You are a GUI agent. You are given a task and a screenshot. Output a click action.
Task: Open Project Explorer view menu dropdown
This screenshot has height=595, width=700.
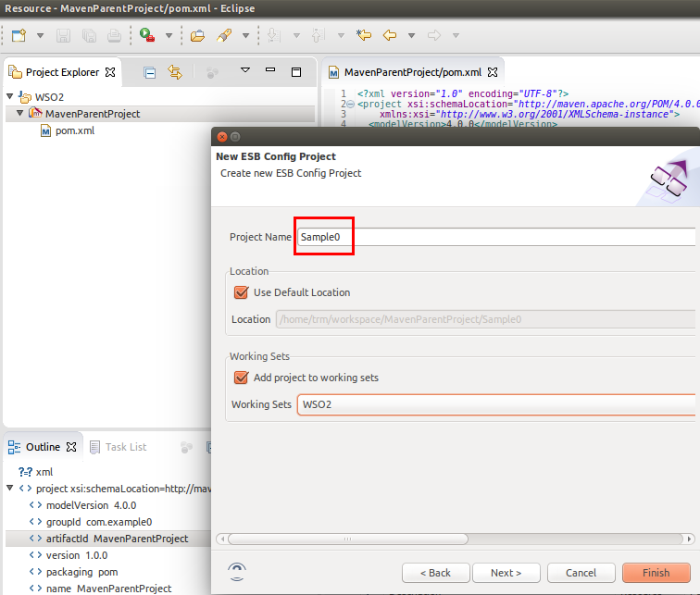coord(245,71)
